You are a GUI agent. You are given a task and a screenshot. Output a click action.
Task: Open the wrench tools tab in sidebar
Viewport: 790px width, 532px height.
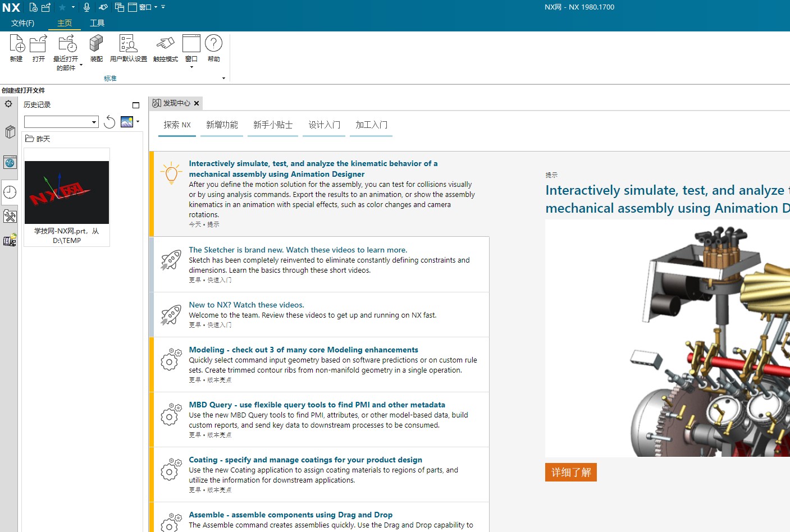coord(10,217)
